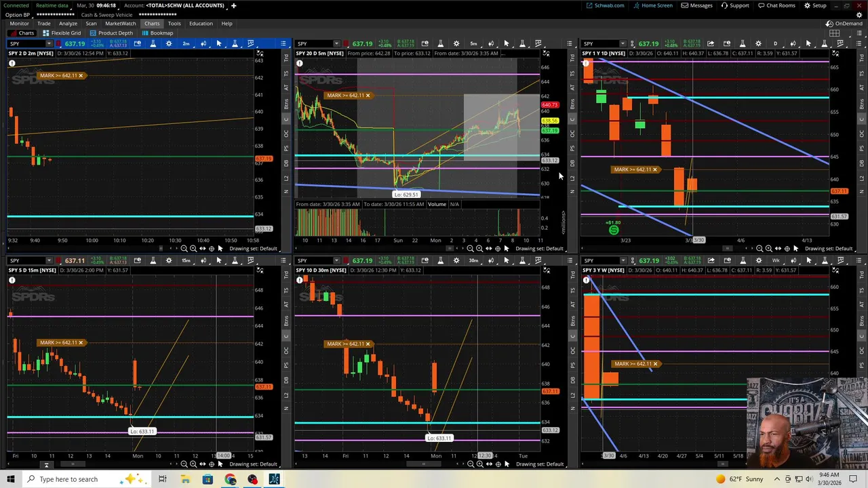This screenshot has width=868, height=488.
Task: Switch to Flexible Grid subtab
Action: pos(62,33)
